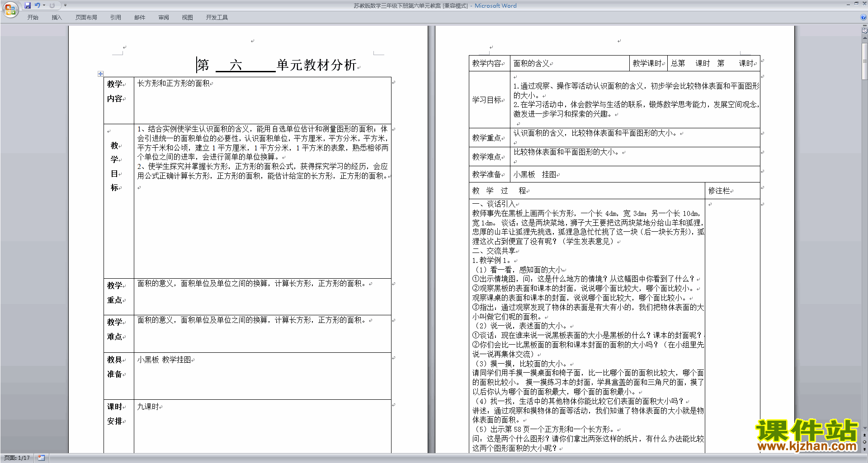Click the underlined 六 in the title
The image size is (868, 463).
(x=236, y=65)
